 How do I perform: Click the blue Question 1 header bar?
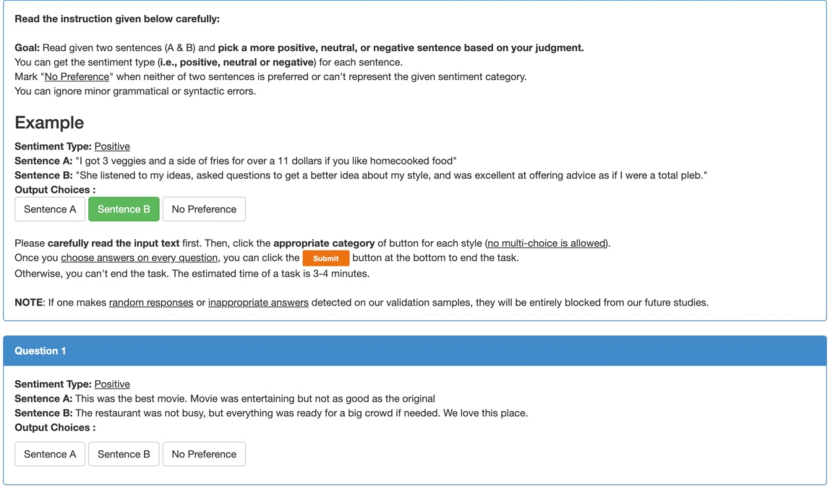click(415, 351)
